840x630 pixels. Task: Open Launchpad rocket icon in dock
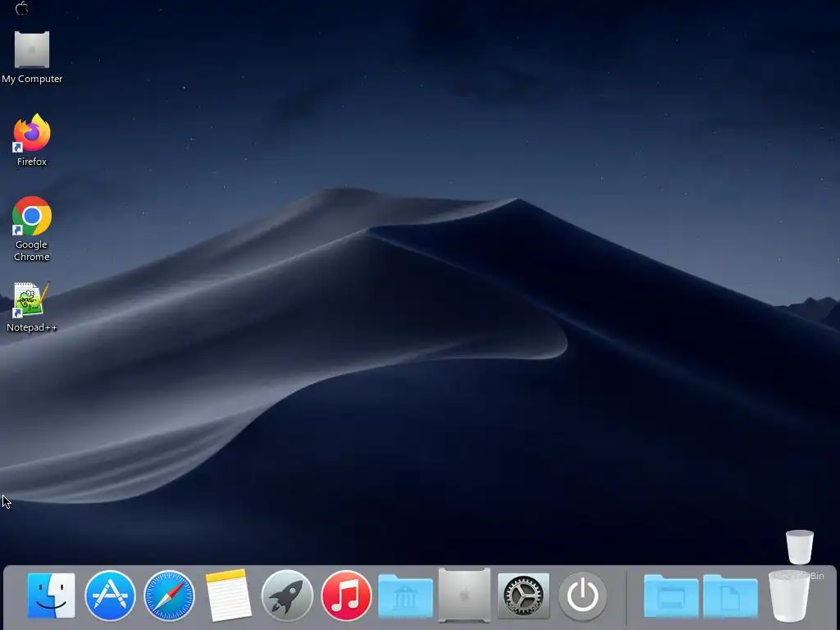pos(287,596)
